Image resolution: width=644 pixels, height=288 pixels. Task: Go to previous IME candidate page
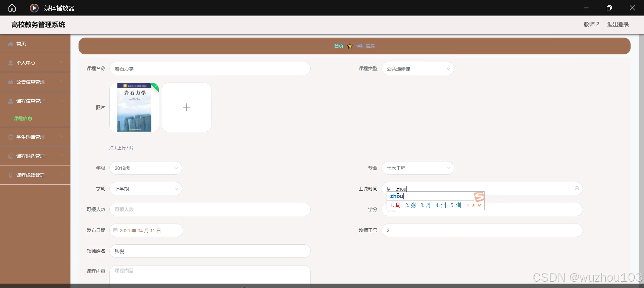[468, 205]
